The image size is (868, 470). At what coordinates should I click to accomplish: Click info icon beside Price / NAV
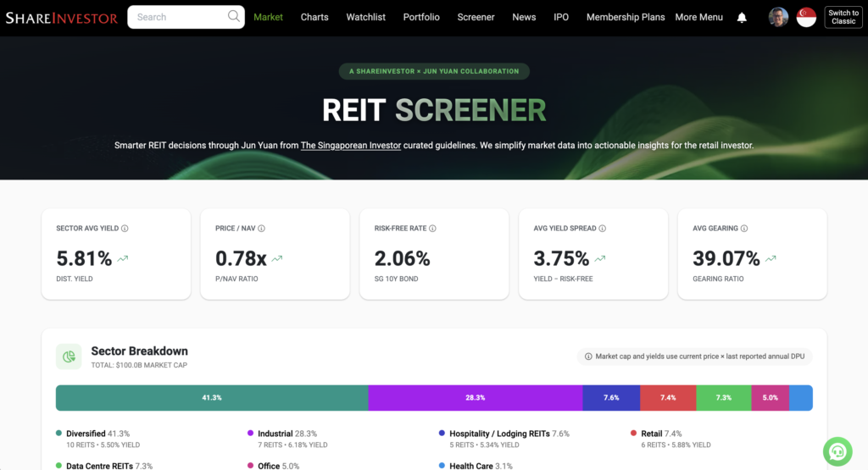261,229
